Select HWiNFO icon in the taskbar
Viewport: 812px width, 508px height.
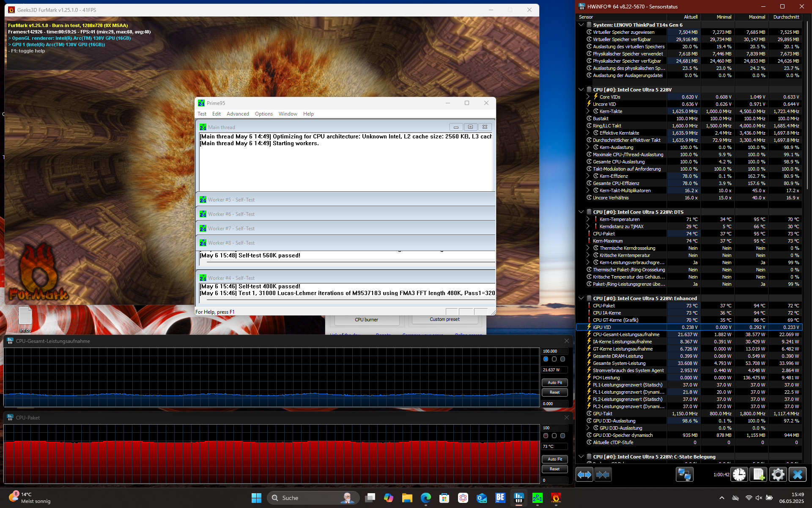pyautogui.click(x=519, y=498)
